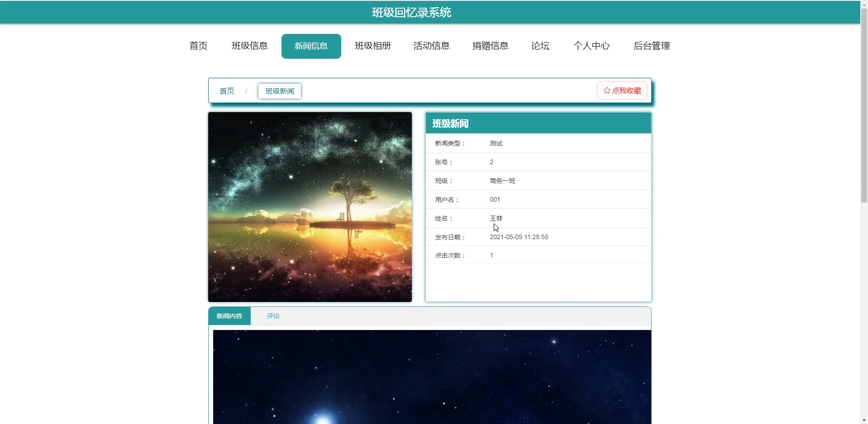Click the galaxy tree news thumbnail image
This screenshot has width=868, height=424.
coord(310,207)
